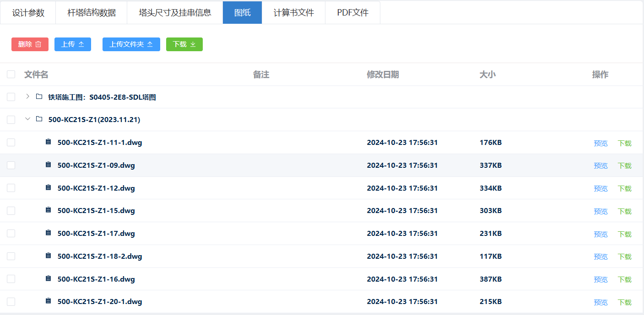
Task: Preview 500-KC21S-Z1-09.dwg via 预览
Action: pyautogui.click(x=601, y=166)
